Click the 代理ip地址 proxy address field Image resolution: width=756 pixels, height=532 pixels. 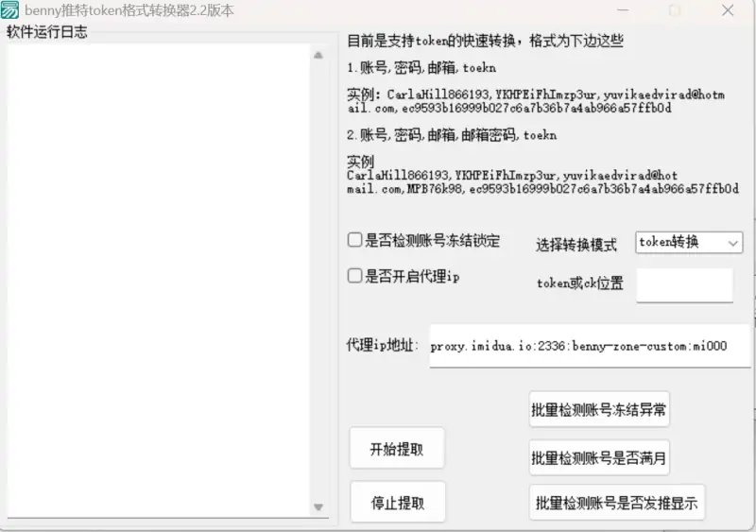point(589,346)
